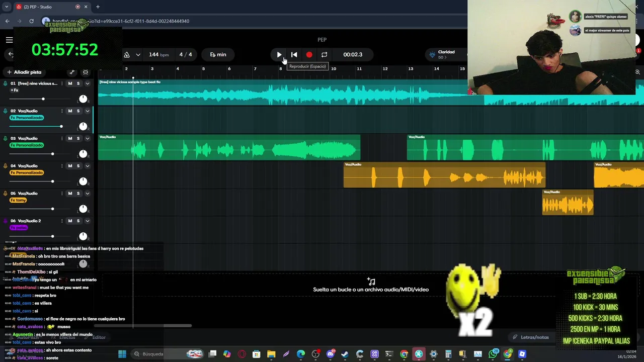The image size is (644, 362).
Task: Expand track 04 options chevron
Action: pos(87,166)
